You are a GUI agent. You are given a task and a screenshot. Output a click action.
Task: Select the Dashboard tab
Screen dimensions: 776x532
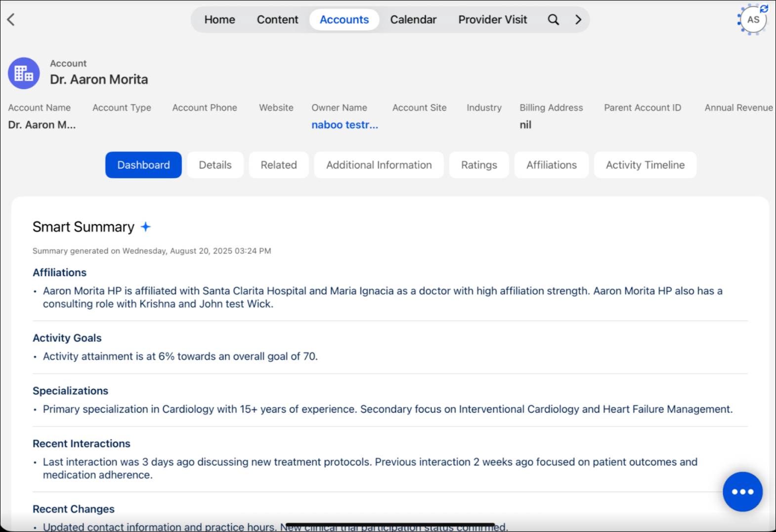point(143,165)
